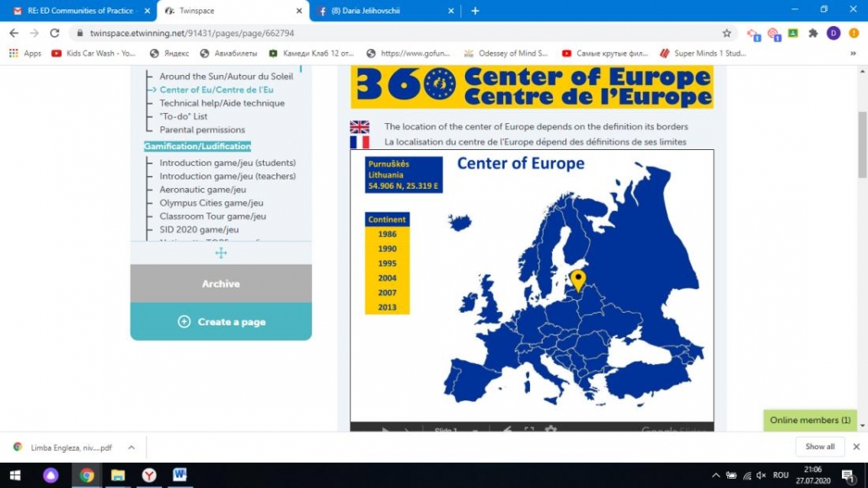Switch to the RE: ED Communities of Practice tab
The image size is (868, 488).
[78, 11]
